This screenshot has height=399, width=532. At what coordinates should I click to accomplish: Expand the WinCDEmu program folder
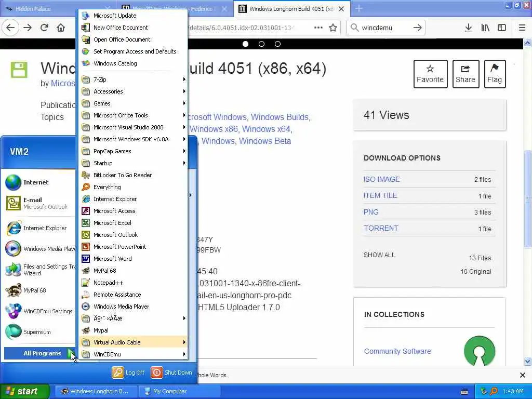pos(133,354)
